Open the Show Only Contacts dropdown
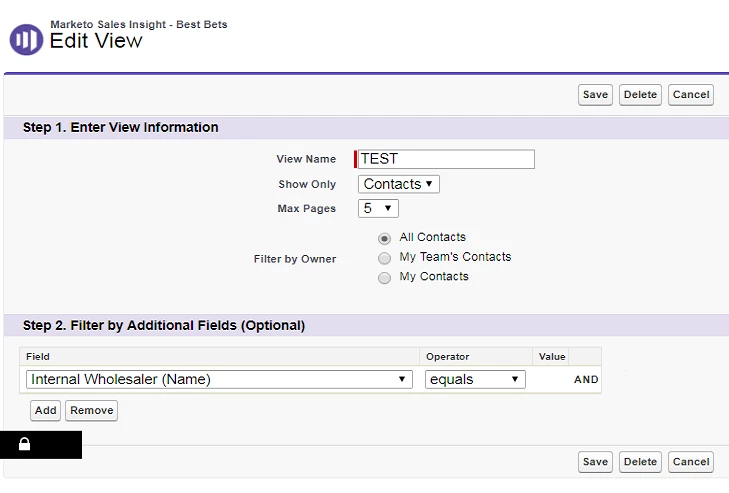Viewport: 729px width, 493px height. click(x=398, y=184)
